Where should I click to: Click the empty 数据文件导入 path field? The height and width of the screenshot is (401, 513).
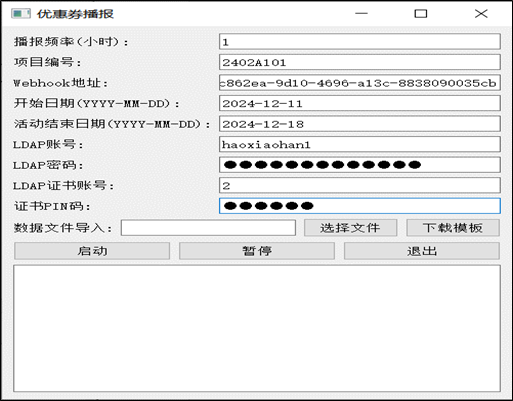(x=208, y=228)
